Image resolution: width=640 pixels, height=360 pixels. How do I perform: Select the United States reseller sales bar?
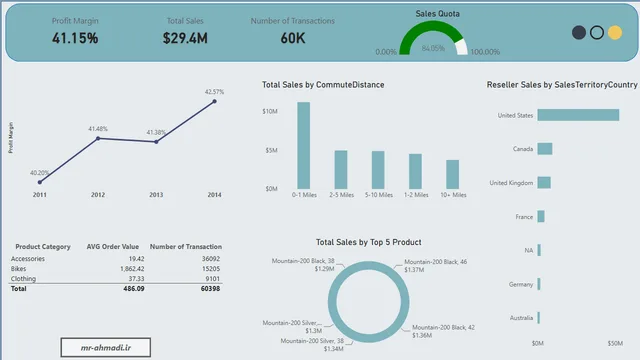(578, 115)
